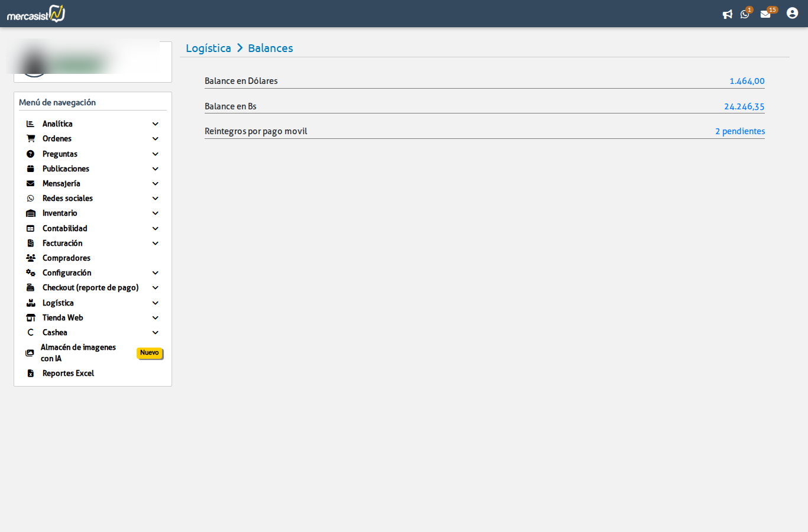The image size is (808, 532).
Task: Select Almacén de imagenes con IA
Action: [x=78, y=353]
